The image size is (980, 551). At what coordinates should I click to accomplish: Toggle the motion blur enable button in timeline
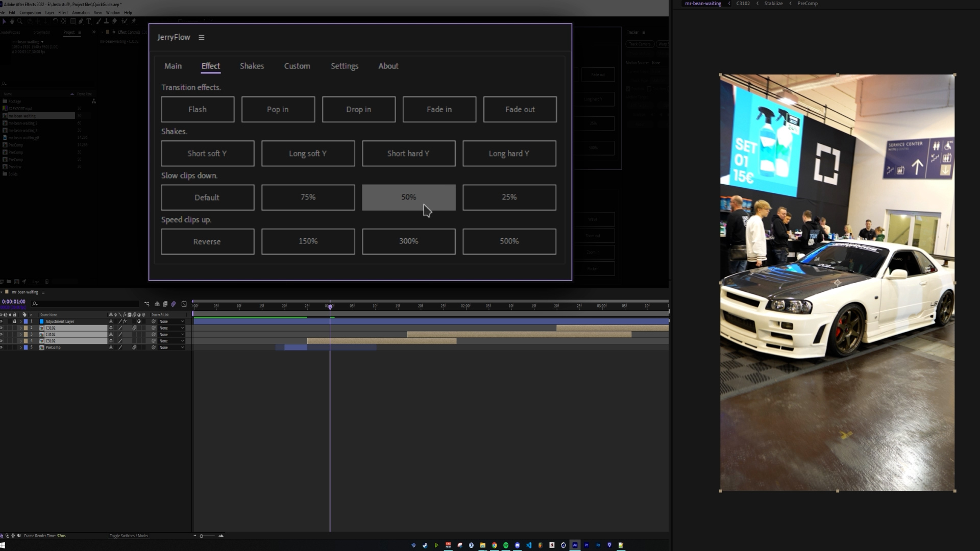tap(174, 304)
